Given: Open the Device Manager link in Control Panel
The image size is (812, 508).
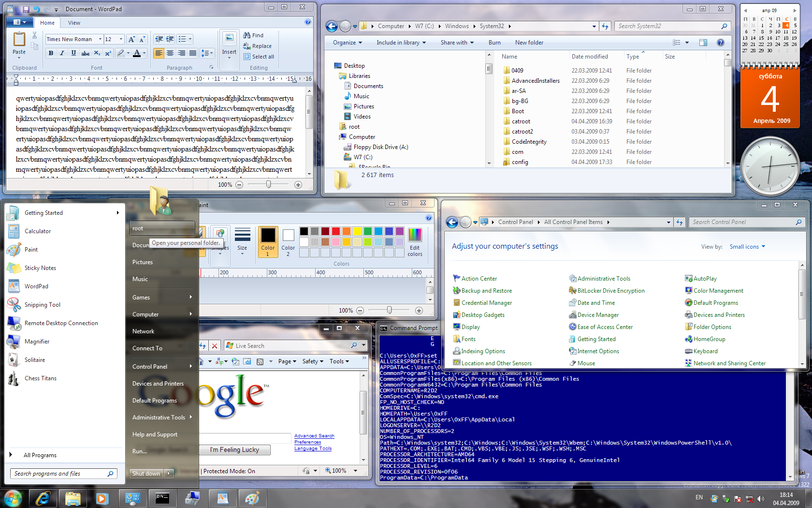Looking at the screenshot, I should 598,315.
